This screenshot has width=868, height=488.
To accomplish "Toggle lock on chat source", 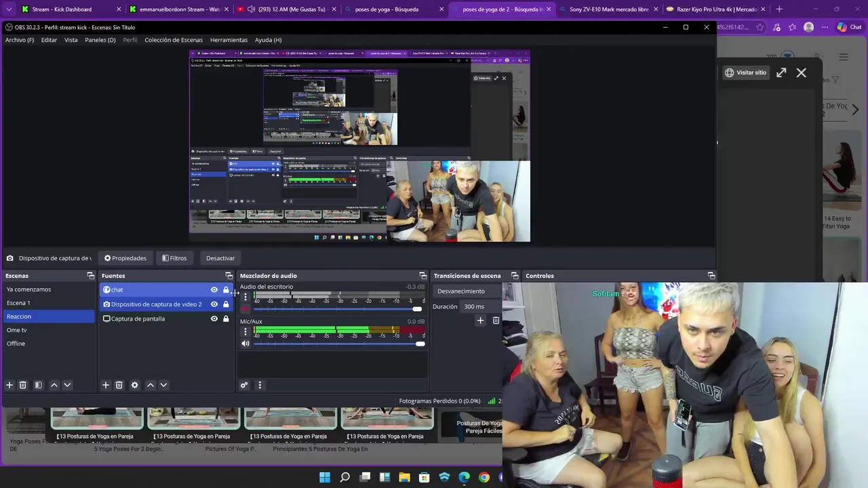I will click(x=226, y=290).
